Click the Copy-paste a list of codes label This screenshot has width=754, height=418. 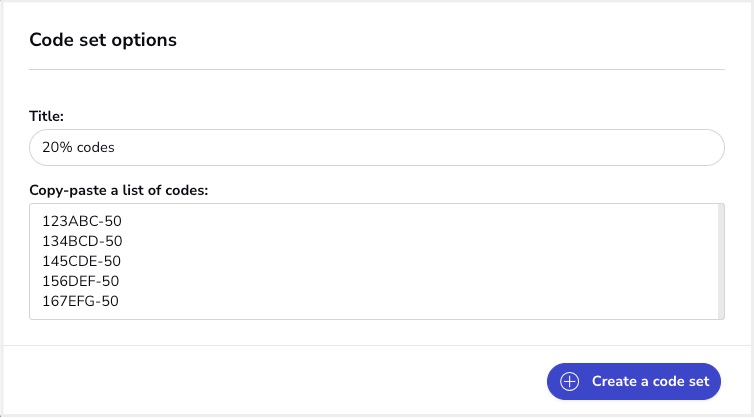(119, 190)
